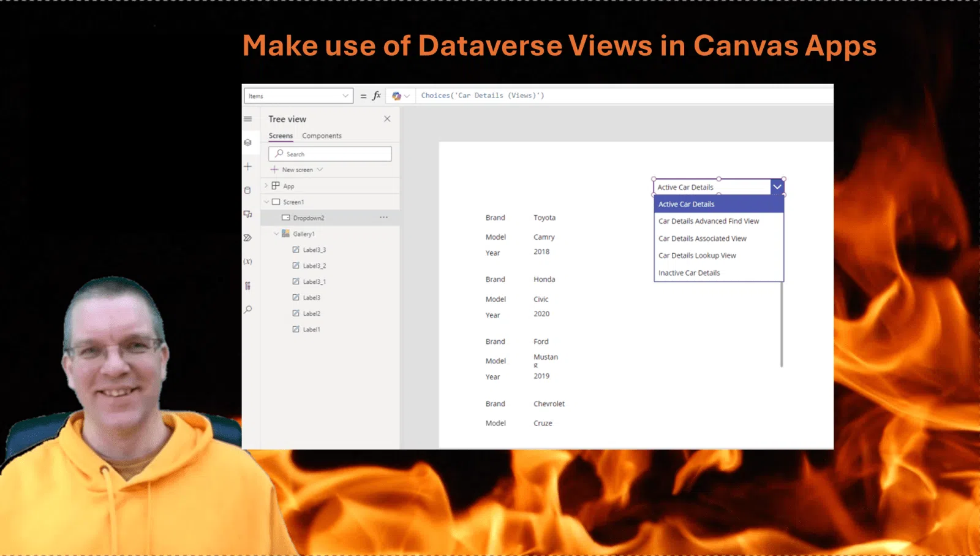Open more options for Dropdown2
The width and height of the screenshot is (980, 556).
pyautogui.click(x=383, y=218)
